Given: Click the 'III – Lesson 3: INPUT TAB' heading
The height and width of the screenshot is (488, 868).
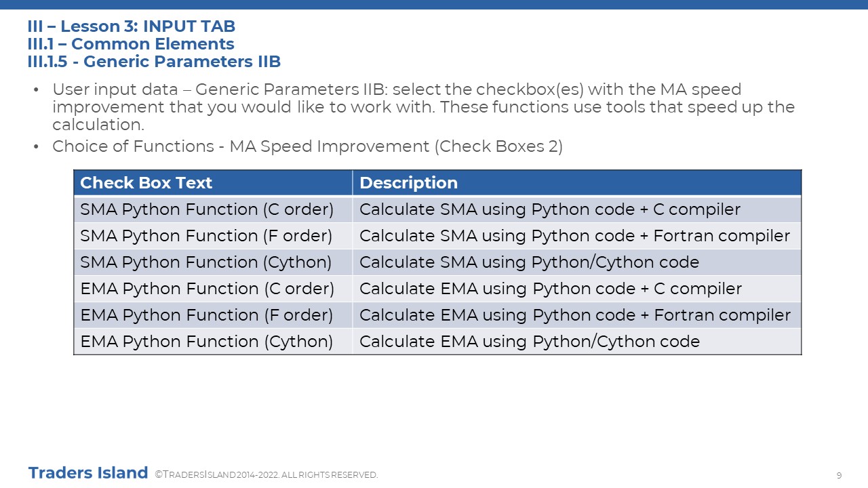Looking at the screenshot, I should coord(132,27).
